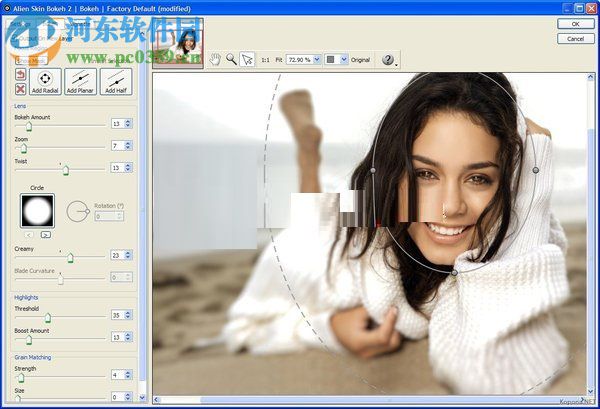Click the right ellipse control point

[536, 170]
